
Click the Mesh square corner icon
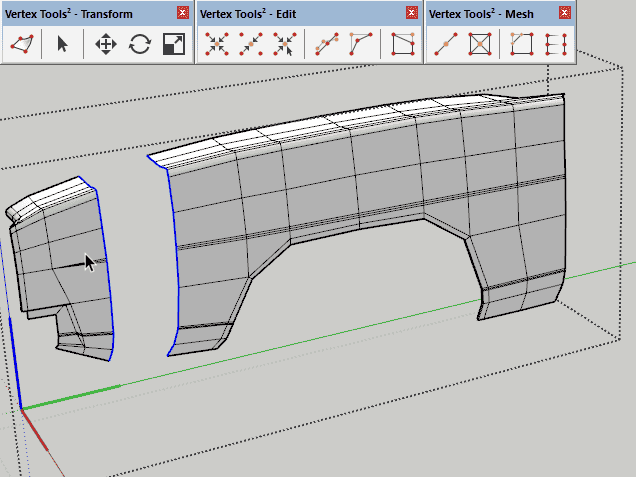(x=522, y=44)
